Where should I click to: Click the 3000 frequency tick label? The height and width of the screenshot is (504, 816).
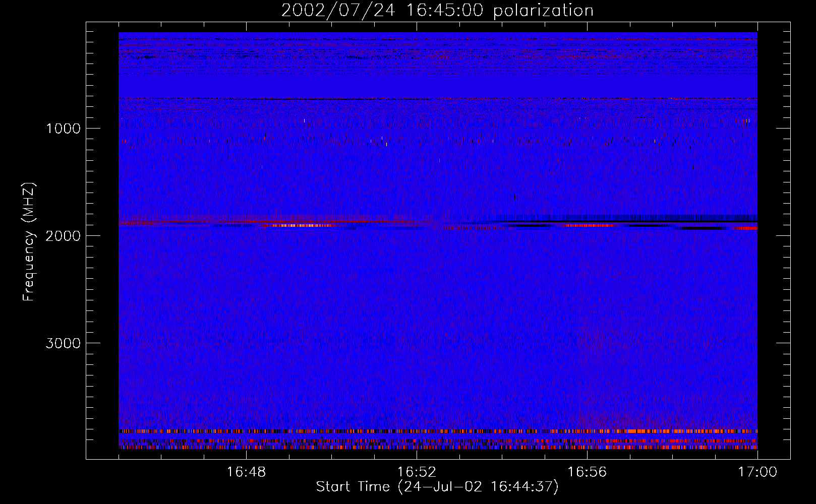coord(63,343)
